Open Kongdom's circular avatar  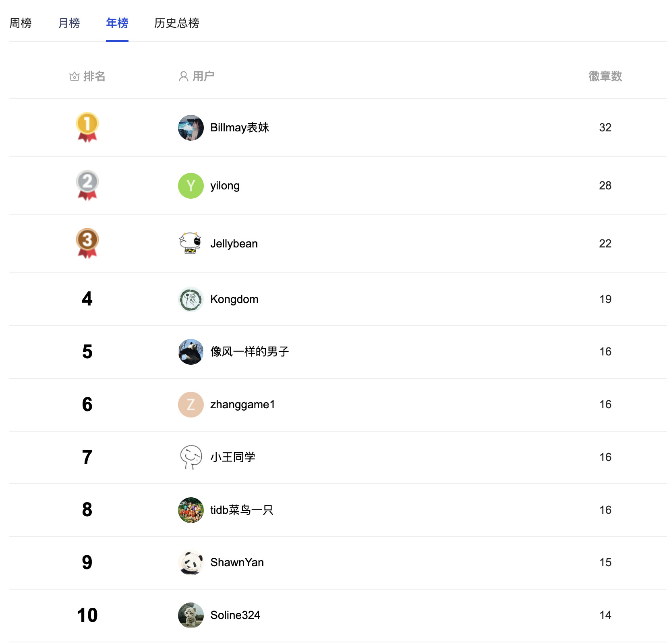tap(191, 299)
